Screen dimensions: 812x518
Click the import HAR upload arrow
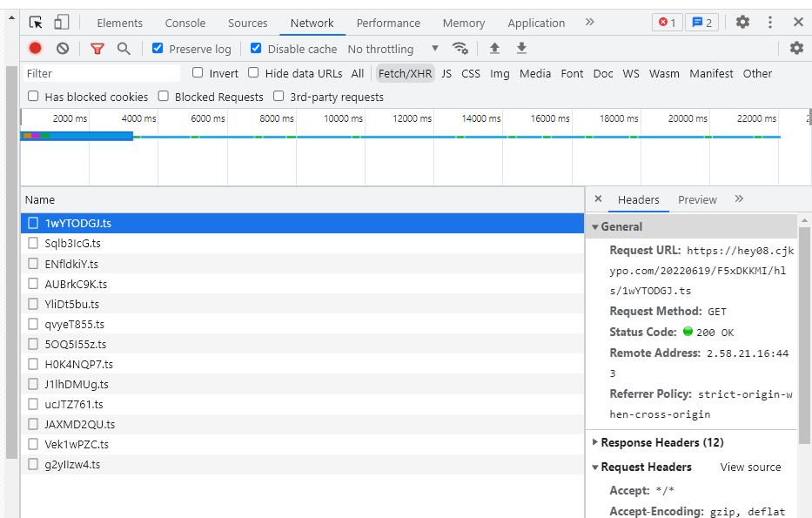[494, 49]
